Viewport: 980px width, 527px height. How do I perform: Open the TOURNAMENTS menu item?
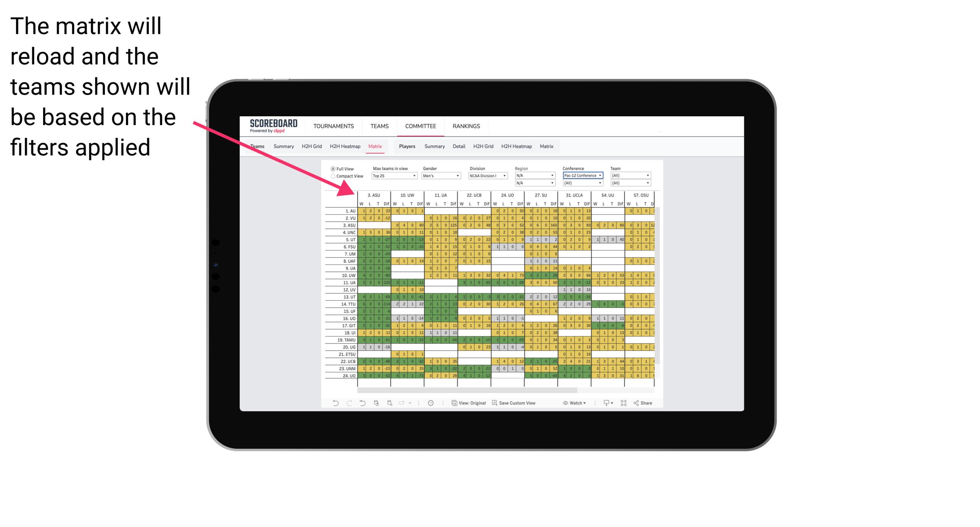click(332, 126)
